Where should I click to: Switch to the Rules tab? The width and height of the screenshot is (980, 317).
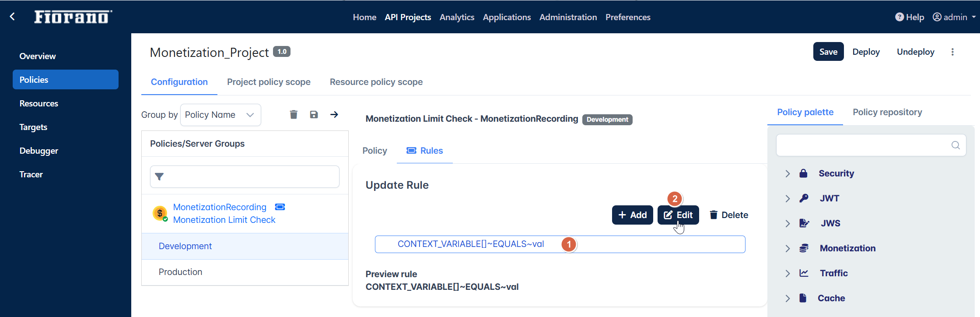coord(424,151)
